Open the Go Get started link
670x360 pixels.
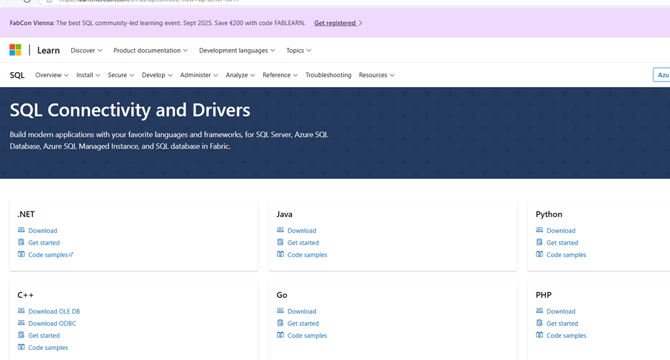(303, 323)
